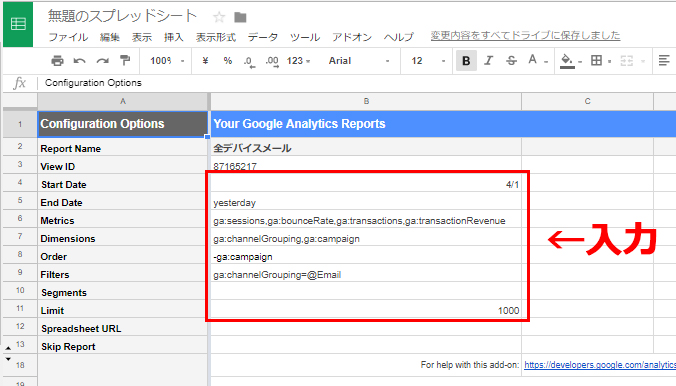Apply yen currency format

pyautogui.click(x=205, y=61)
